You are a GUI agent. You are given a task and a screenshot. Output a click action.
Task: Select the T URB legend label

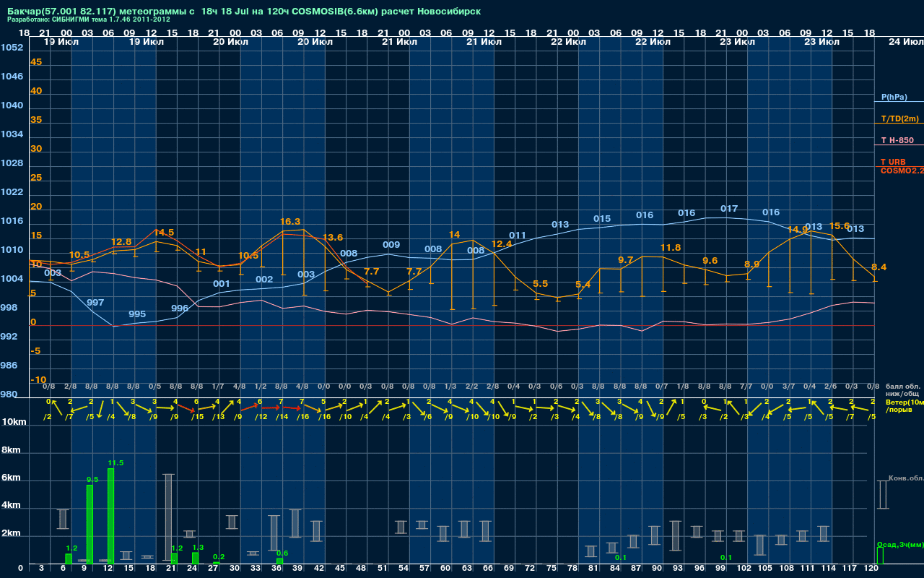point(893,162)
